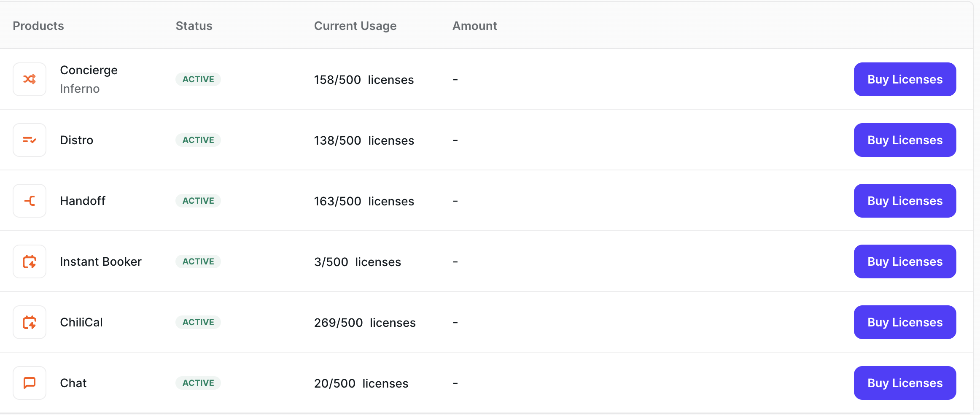
Task: Click the Instant Booker calendar icon
Action: click(29, 261)
